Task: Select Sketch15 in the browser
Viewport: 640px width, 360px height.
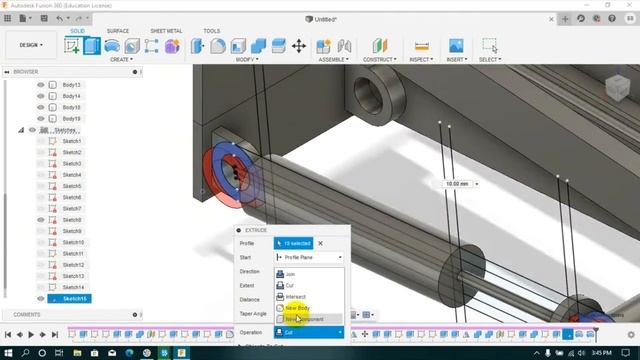Action: click(x=70, y=299)
